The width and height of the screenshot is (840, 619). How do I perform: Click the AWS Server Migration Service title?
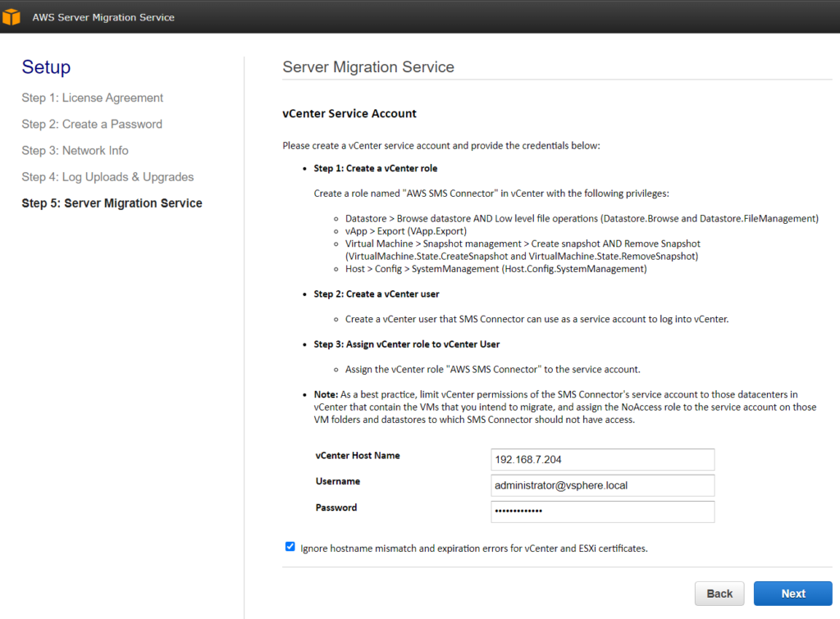coord(103,17)
